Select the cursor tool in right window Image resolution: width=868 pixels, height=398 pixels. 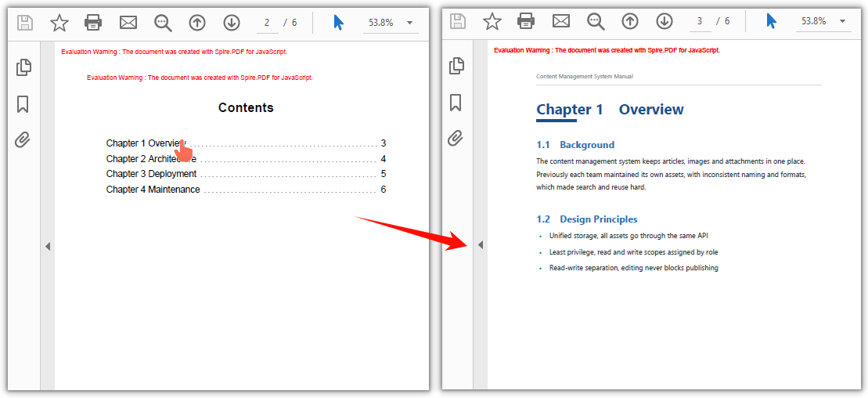pos(772,22)
